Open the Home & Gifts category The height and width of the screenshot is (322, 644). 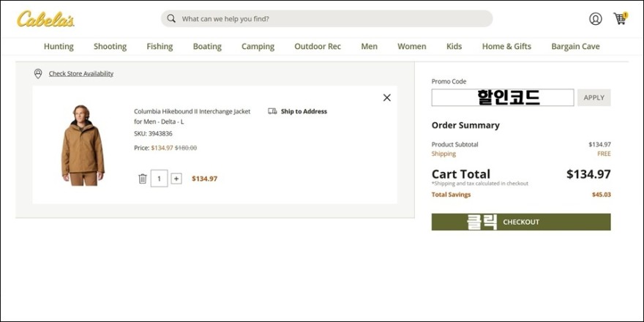507,46
